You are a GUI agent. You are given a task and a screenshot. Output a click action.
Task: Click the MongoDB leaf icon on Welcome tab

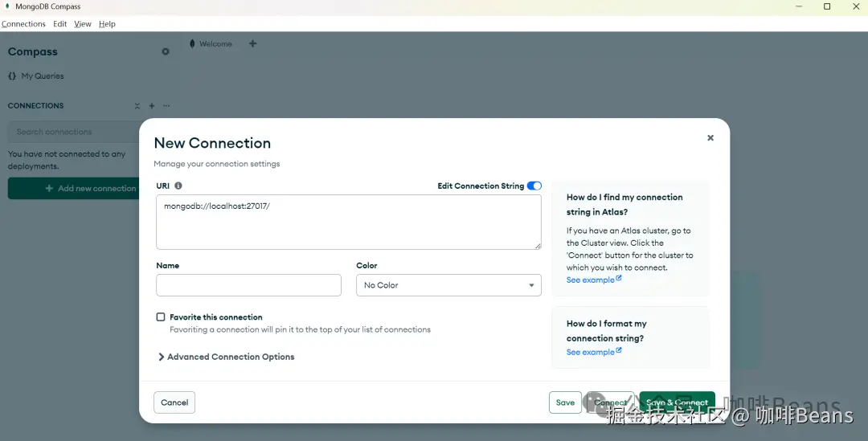coord(192,43)
